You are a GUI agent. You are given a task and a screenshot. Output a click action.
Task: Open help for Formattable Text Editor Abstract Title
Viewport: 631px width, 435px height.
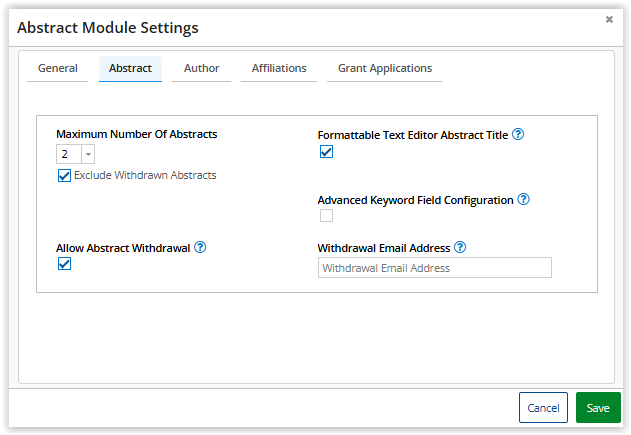pos(518,134)
